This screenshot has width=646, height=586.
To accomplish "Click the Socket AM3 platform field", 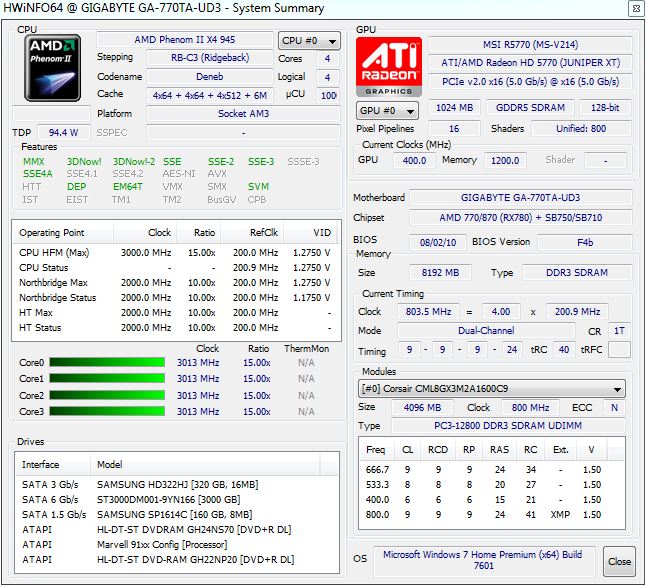I will pyautogui.click(x=243, y=114).
